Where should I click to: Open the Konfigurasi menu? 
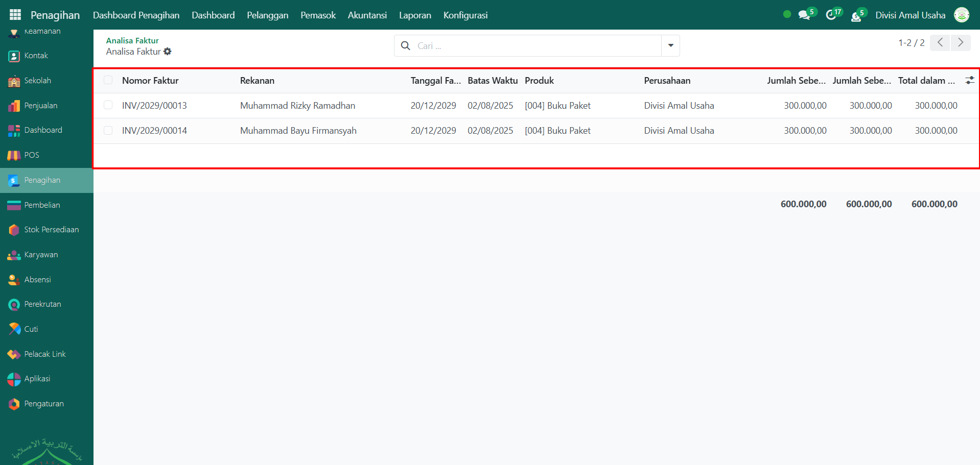[465, 15]
